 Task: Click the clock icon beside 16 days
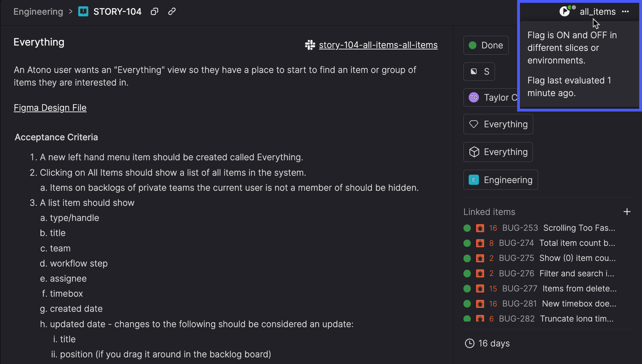469,343
